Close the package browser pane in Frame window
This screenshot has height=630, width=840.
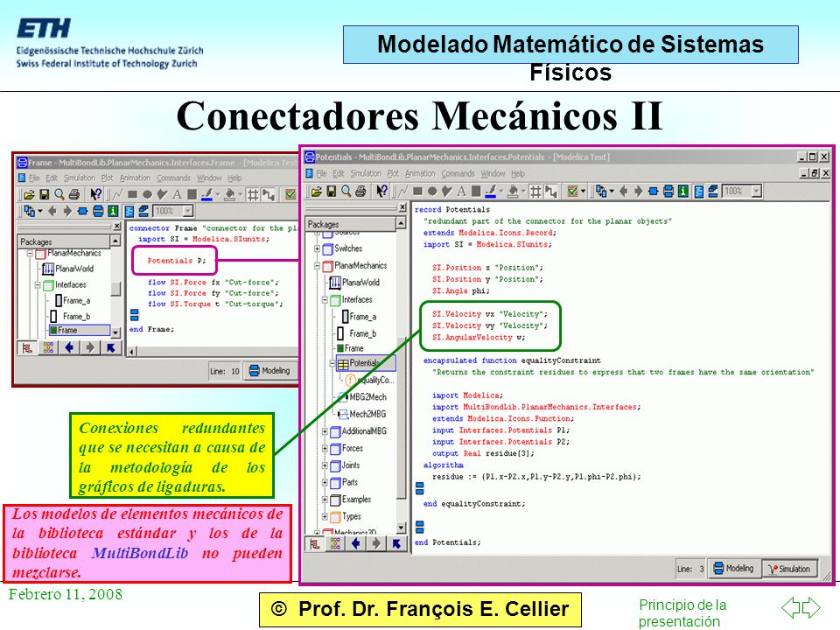tap(116, 226)
